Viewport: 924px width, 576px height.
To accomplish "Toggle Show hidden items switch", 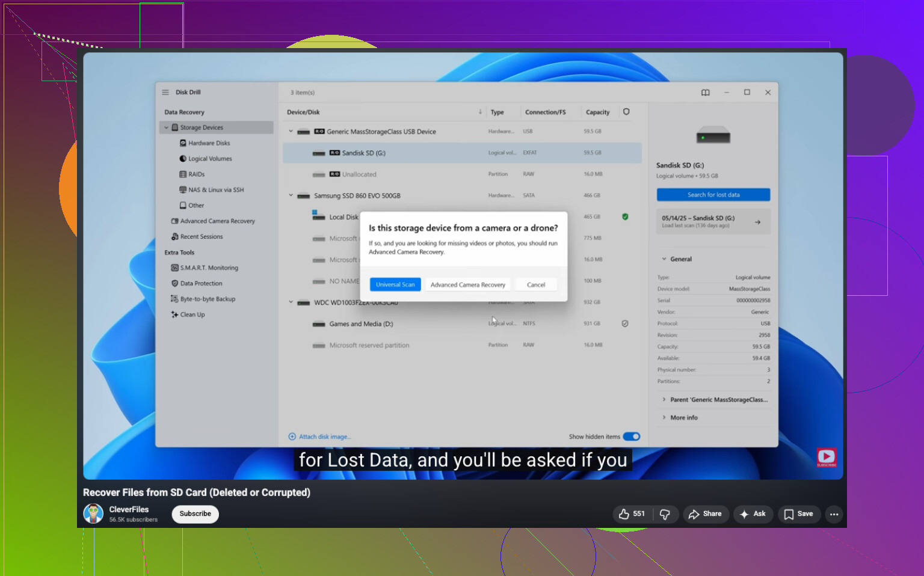I will click(x=632, y=437).
